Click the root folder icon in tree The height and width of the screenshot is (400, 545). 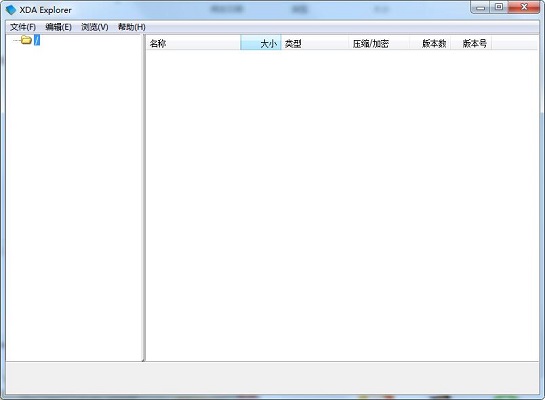(26, 40)
